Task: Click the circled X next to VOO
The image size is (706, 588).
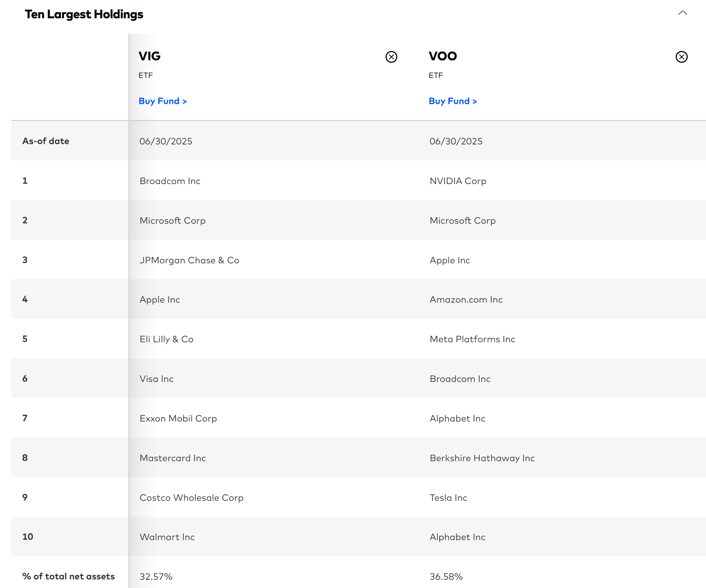Action: (x=681, y=57)
